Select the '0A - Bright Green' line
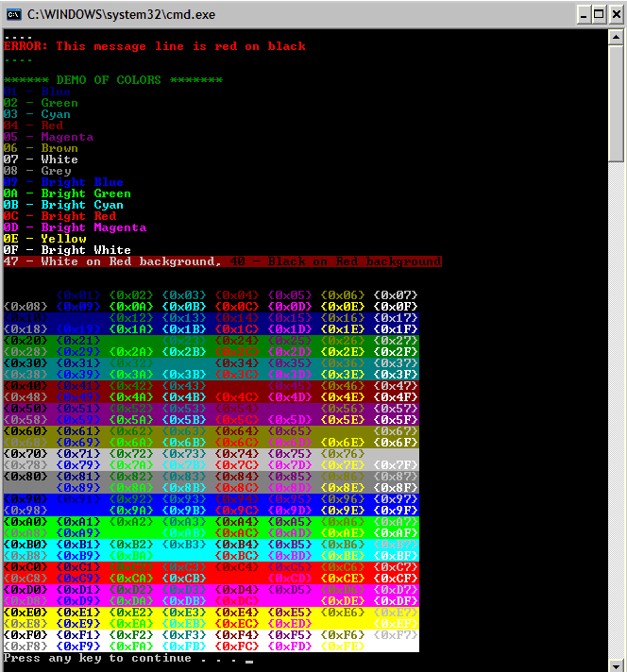 click(x=67, y=193)
